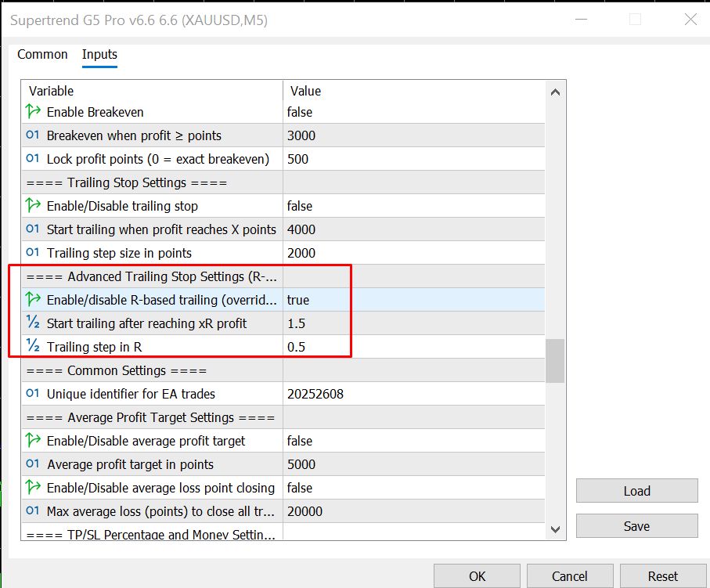Image resolution: width=710 pixels, height=588 pixels.
Task: Click the boolean icon beside Enable Breakeven
Action: tap(33, 111)
